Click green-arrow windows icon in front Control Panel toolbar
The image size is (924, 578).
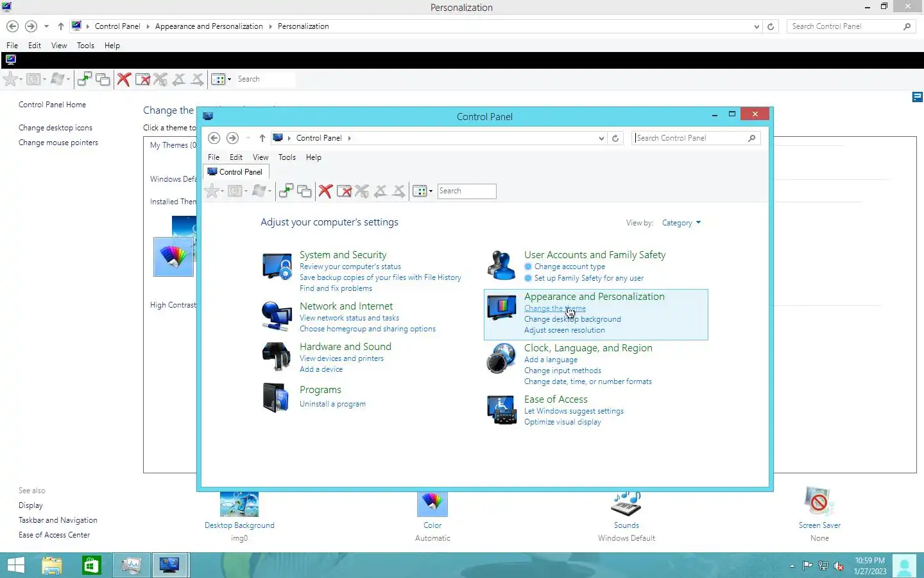click(286, 191)
